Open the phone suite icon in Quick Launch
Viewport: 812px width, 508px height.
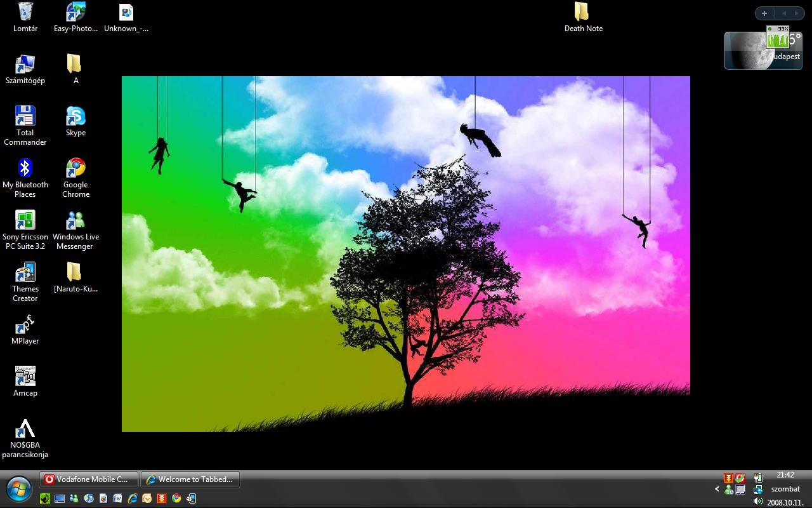191,498
